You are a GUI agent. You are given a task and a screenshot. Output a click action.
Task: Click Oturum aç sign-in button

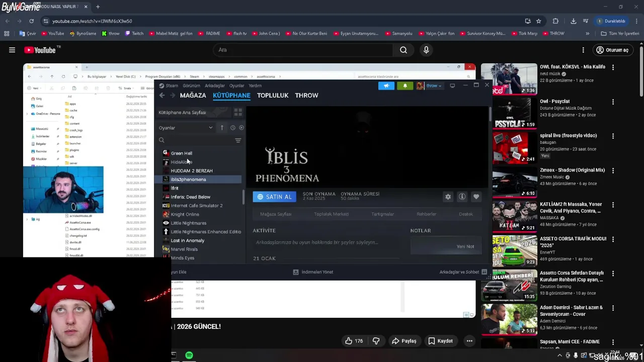612,50
